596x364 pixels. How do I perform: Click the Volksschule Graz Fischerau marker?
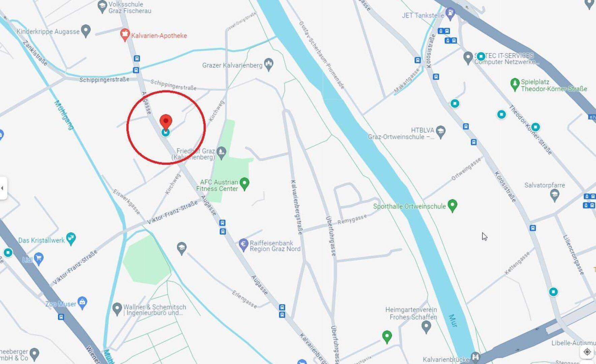[x=102, y=7]
